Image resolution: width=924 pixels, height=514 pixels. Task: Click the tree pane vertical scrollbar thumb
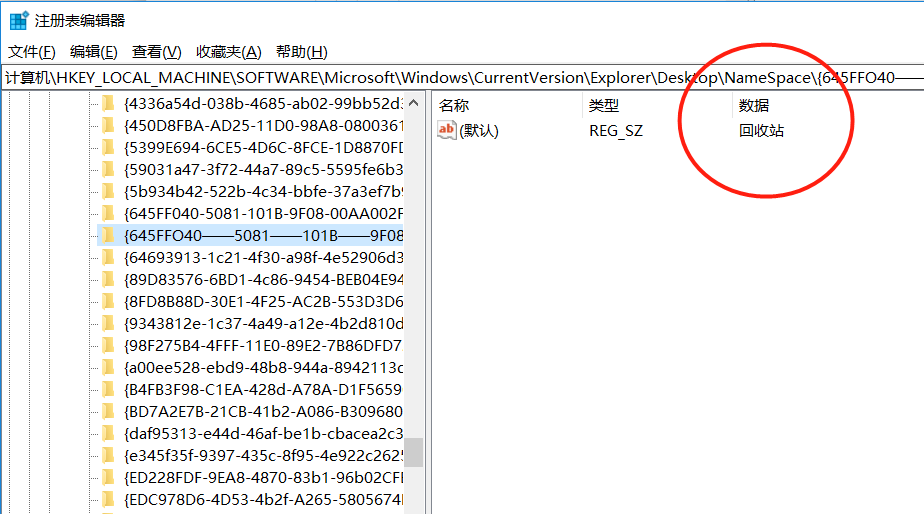(x=414, y=452)
